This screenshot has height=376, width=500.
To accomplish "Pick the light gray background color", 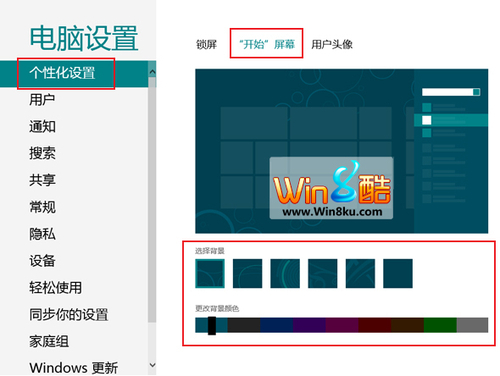I will coord(472,325).
